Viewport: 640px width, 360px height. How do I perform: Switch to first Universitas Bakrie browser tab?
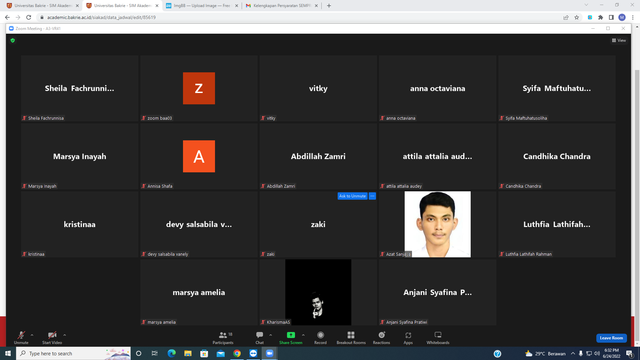coord(42,6)
